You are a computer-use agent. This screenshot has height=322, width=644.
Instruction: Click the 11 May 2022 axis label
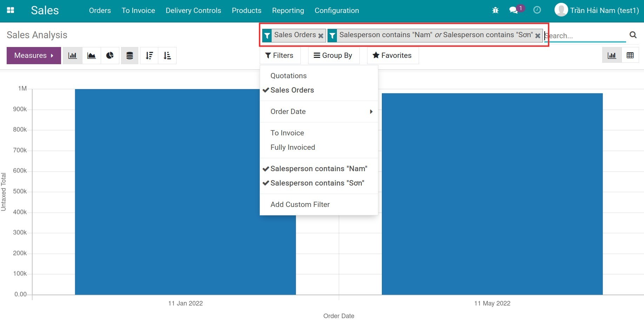(x=492, y=303)
